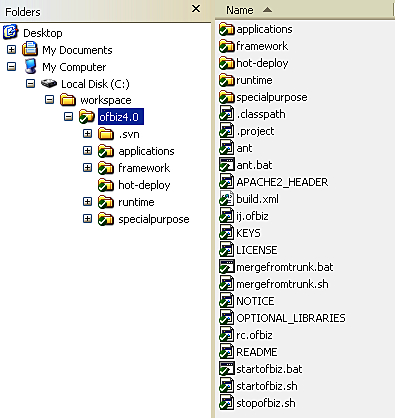The width and height of the screenshot is (395, 418).
Task: Click the startofbiz.bat file icon
Action: click(x=227, y=369)
